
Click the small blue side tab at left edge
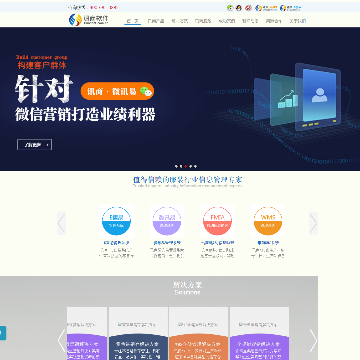3,333
